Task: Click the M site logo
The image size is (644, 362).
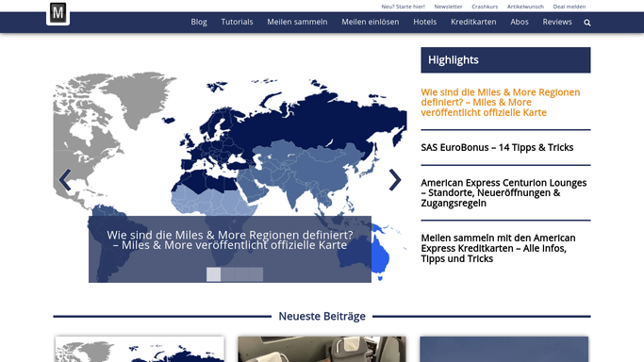Action: (x=58, y=12)
